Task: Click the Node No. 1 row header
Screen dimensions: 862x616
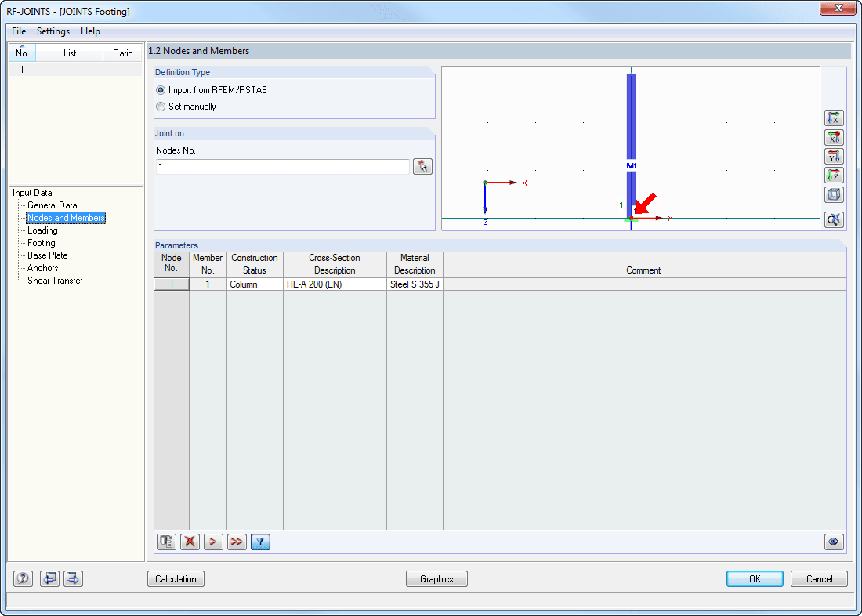Action: (172, 284)
